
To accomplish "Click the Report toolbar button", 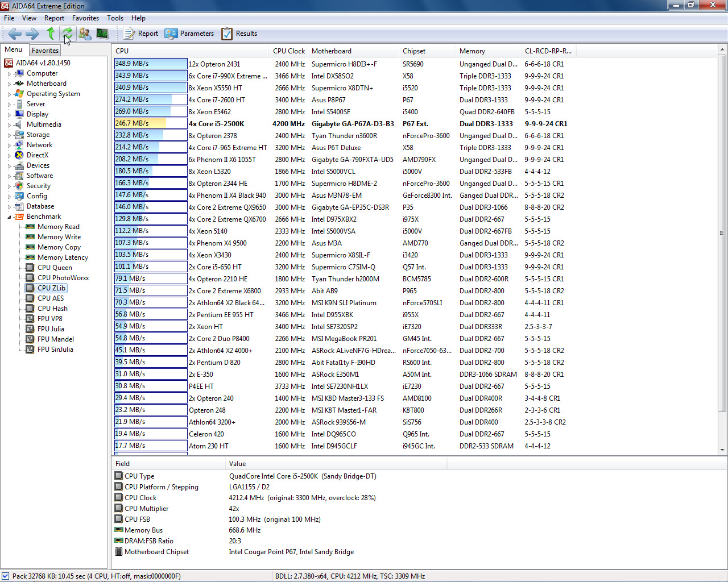I will pos(141,34).
